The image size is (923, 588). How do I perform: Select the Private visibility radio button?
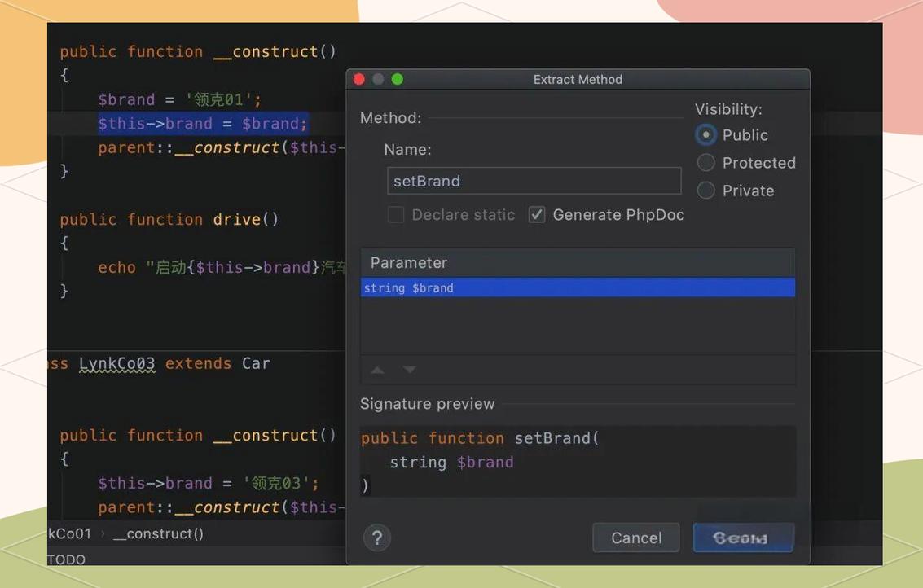[705, 190]
